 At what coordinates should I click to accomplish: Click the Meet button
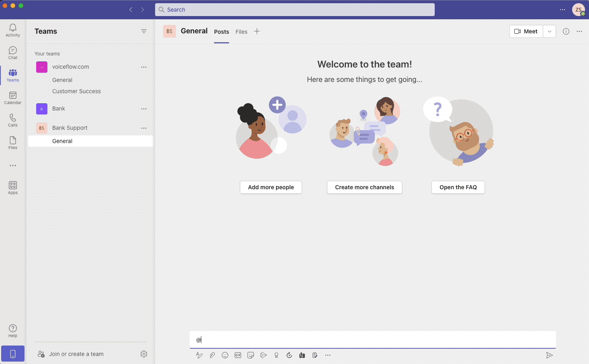point(526,31)
